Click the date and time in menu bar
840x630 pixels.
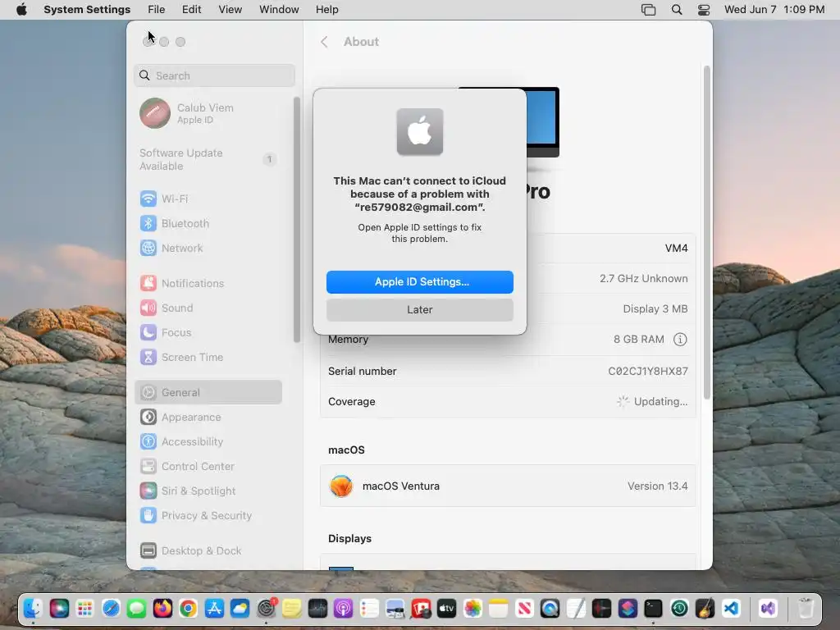click(x=774, y=10)
